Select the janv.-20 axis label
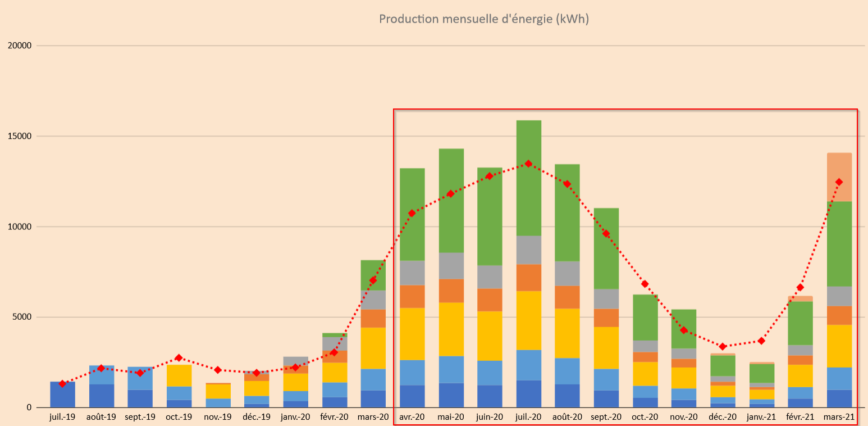The width and height of the screenshot is (868, 426). click(295, 417)
